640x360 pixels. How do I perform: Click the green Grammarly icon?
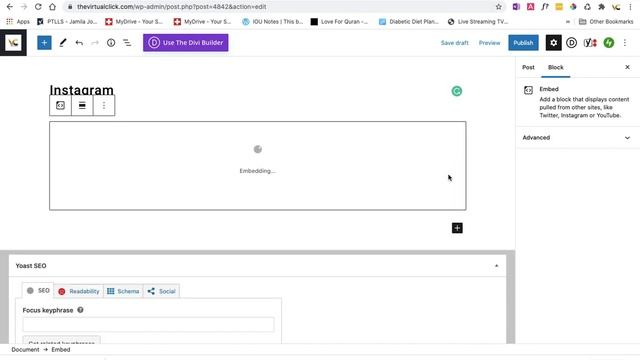[456, 91]
